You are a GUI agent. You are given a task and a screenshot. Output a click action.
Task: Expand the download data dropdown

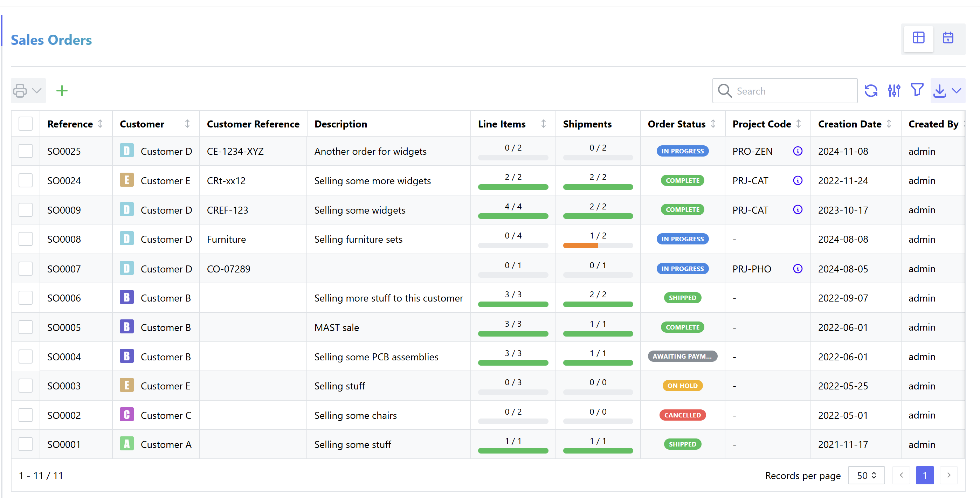[947, 91]
